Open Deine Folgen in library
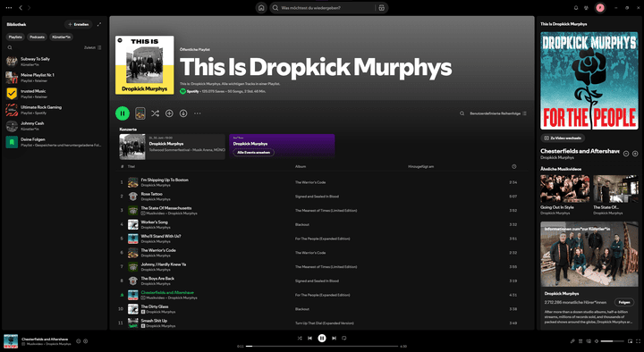644x352 pixels. (x=55, y=142)
